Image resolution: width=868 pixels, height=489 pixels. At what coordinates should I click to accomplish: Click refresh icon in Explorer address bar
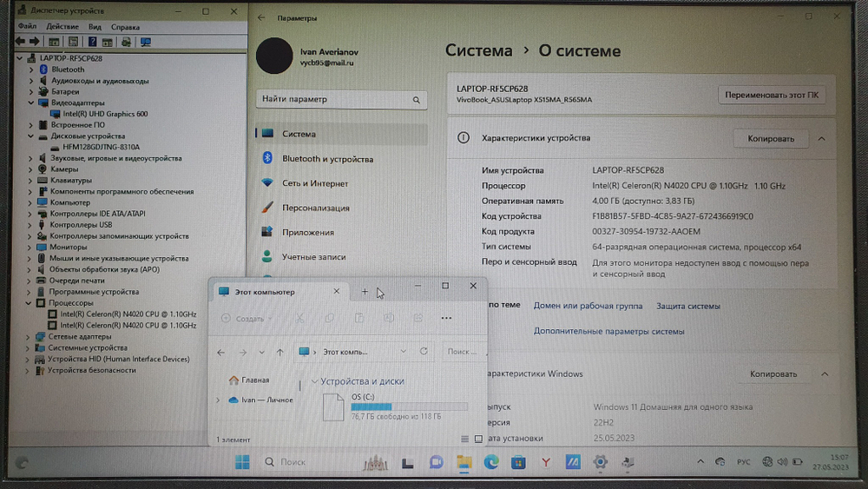[424, 351]
